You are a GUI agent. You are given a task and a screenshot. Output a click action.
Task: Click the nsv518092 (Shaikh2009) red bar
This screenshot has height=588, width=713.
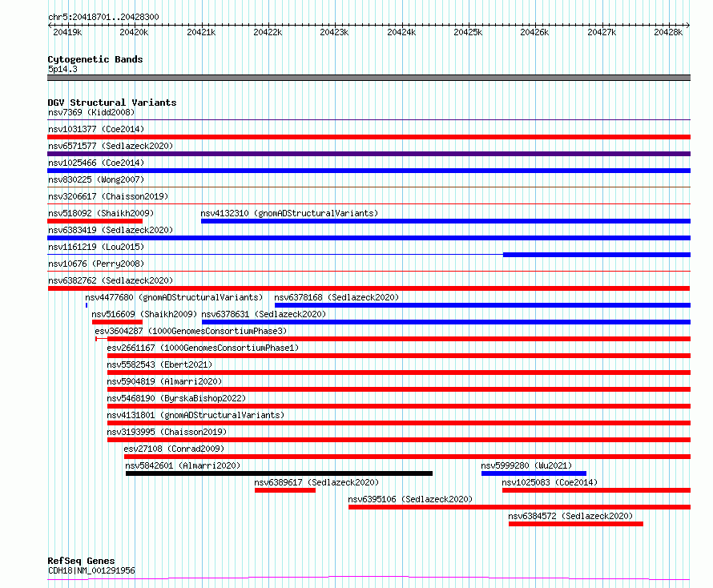tap(95, 221)
